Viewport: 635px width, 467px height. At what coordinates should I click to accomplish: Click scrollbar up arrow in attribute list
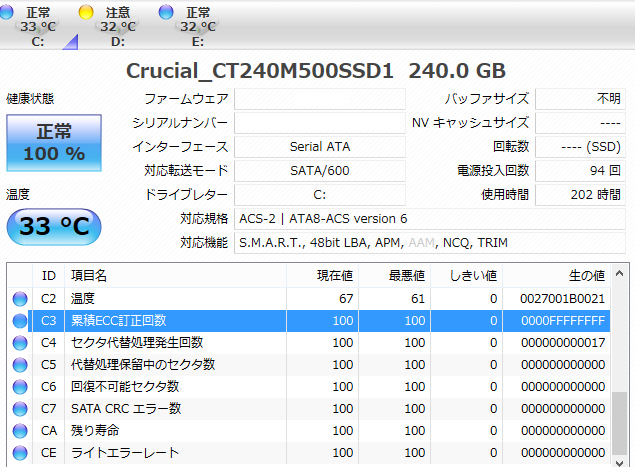click(x=619, y=274)
